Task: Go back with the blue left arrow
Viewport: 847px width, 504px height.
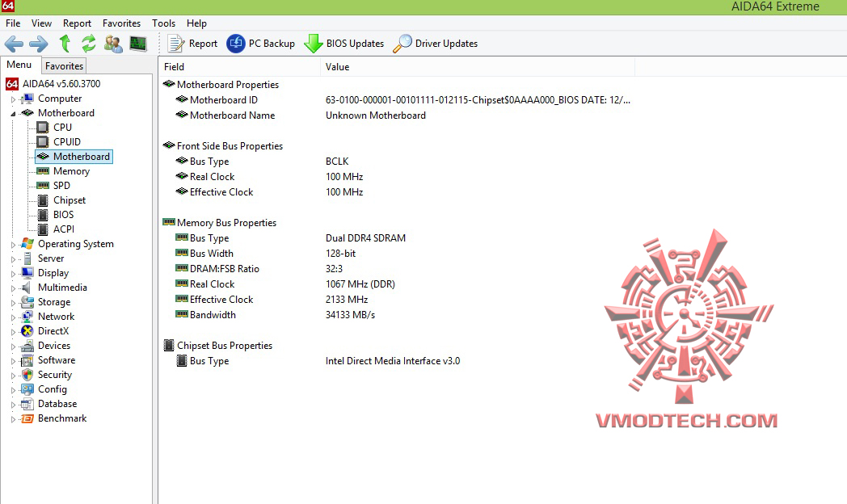Action: 14,44
